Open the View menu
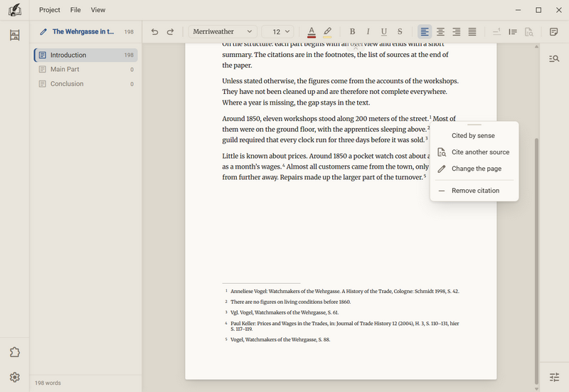 pyautogui.click(x=98, y=10)
